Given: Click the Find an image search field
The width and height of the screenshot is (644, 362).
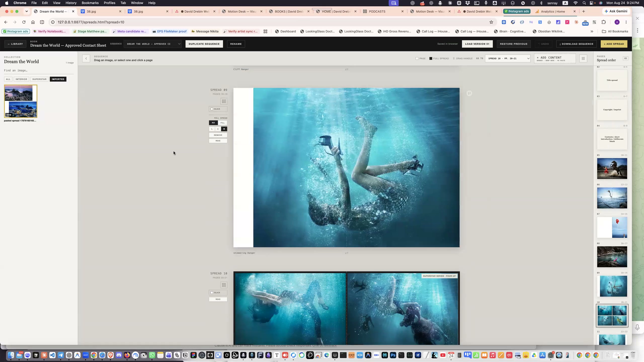Looking at the screenshot, I should pyautogui.click(x=39, y=70).
